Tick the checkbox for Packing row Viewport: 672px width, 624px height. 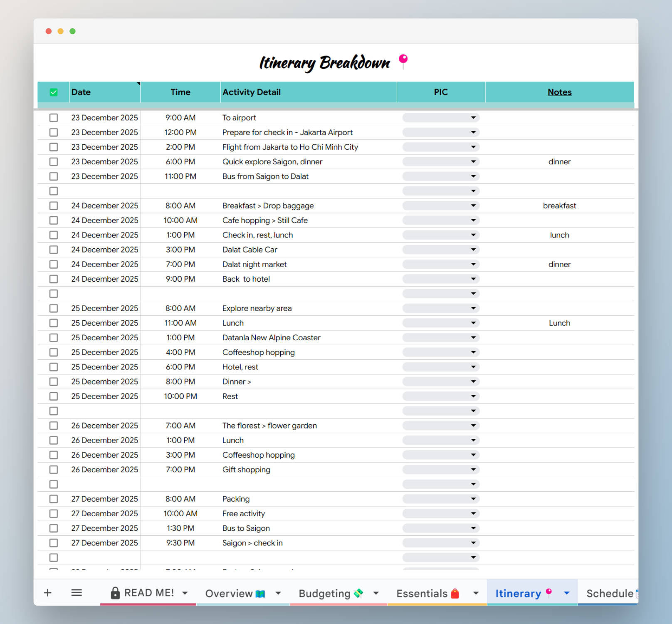pos(54,499)
